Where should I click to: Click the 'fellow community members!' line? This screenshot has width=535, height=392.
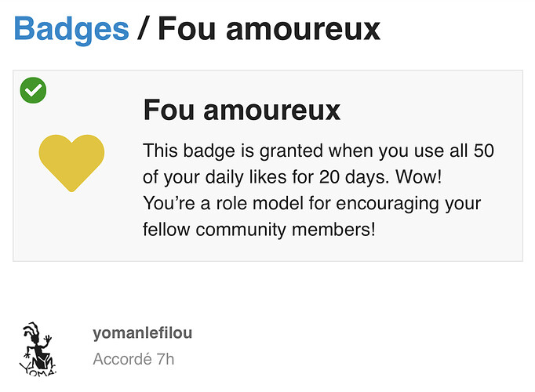[x=259, y=230]
